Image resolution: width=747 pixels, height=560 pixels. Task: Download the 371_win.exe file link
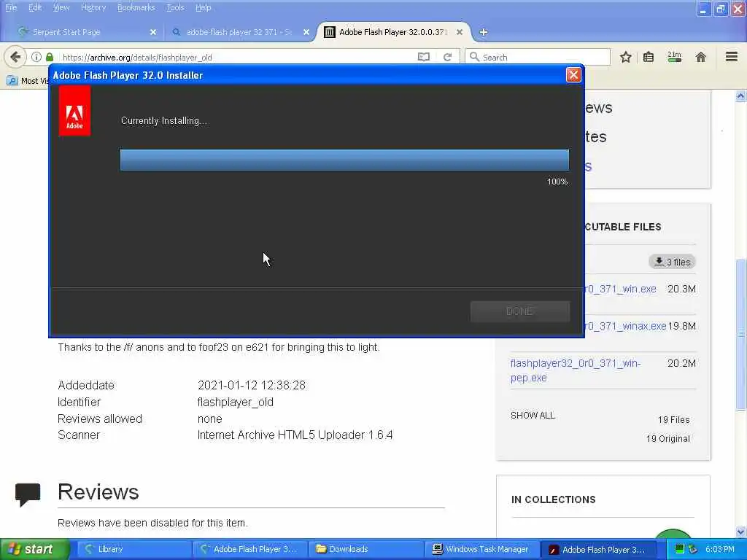pyautogui.click(x=620, y=289)
